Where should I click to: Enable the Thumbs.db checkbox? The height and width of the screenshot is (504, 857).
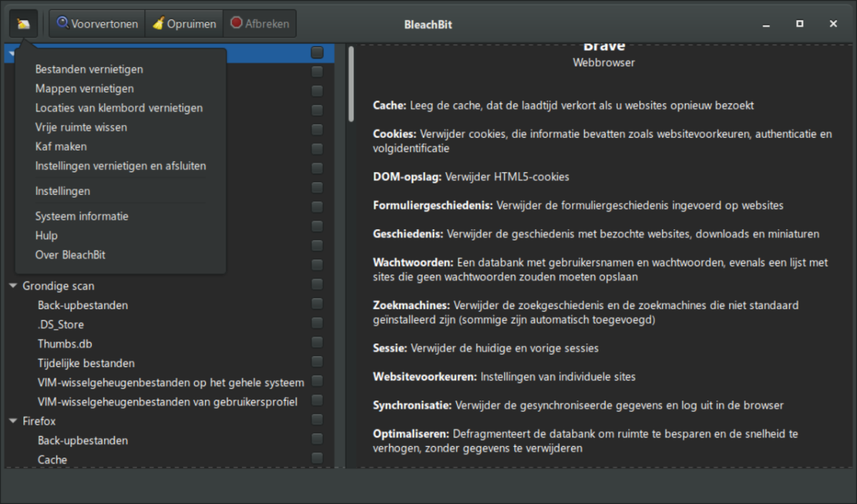(317, 343)
